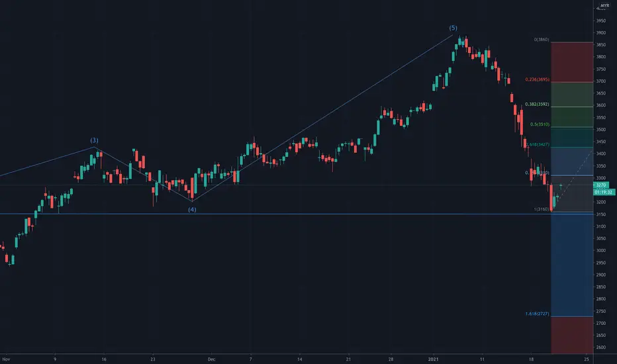Click the Dec date axis label
This screenshot has height=364, width=617.
pyautogui.click(x=211, y=359)
